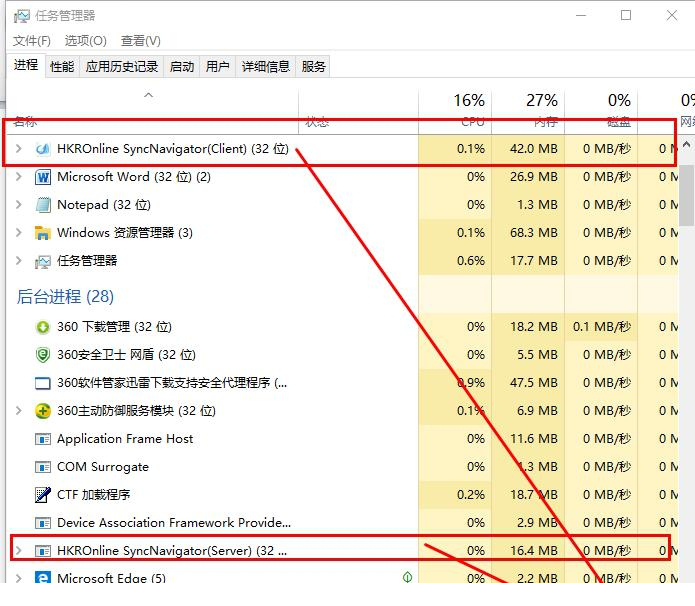Expand the 任务管理器 process entry
This screenshot has height=606, width=695.
pyautogui.click(x=19, y=261)
